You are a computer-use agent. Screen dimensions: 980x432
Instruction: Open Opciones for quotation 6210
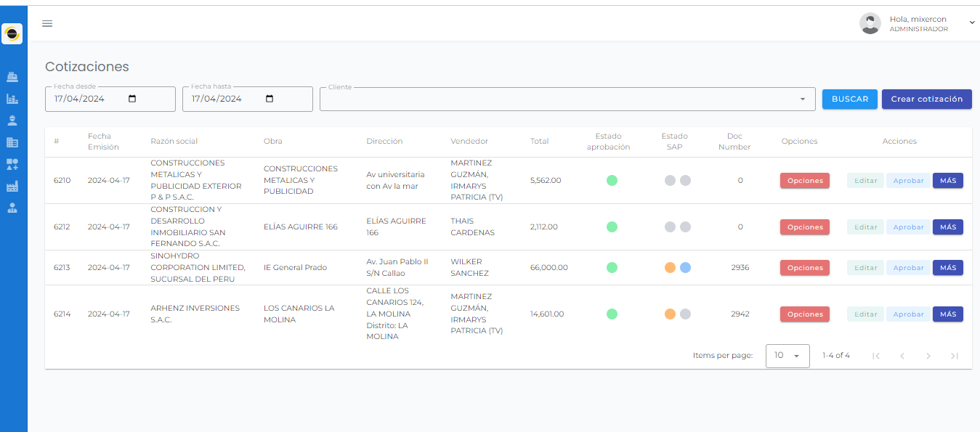[805, 181]
